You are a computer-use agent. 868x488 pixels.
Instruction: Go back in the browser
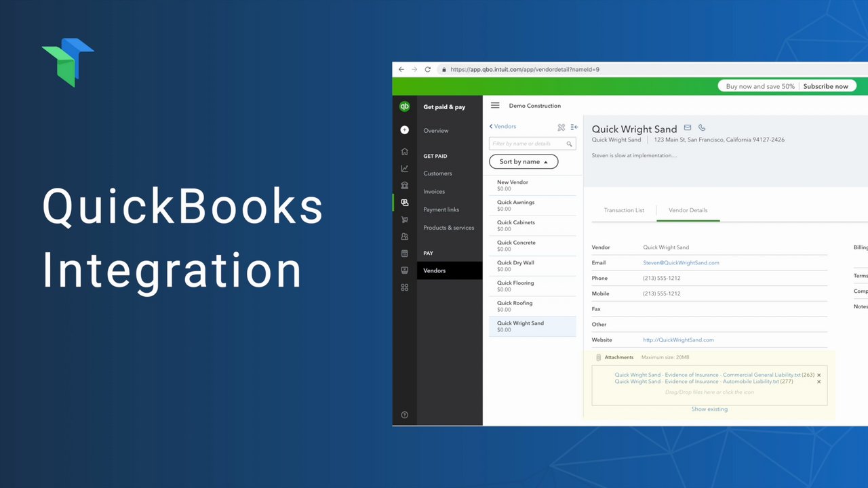point(401,69)
